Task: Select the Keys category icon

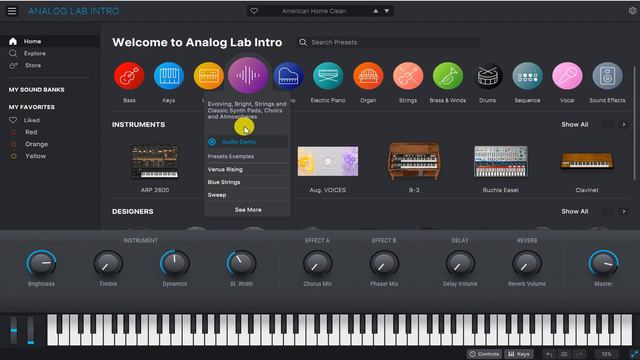Action: click(169, 76)
